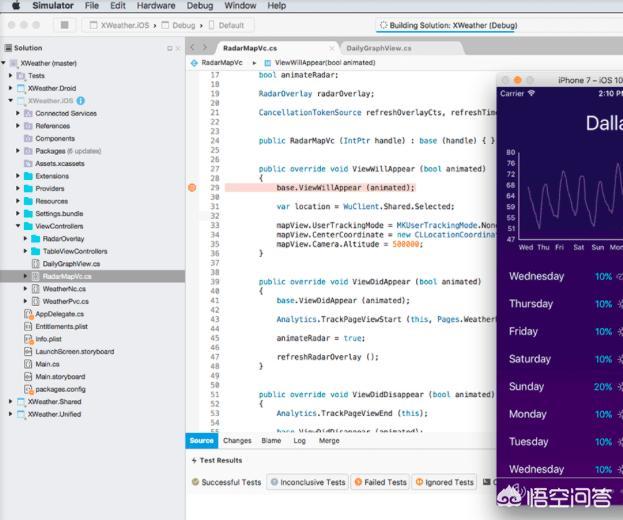The height and width of the screenshot is (520, 623).
Task: Switch to the DailyGraphView.cs tab
Action: 378,47
